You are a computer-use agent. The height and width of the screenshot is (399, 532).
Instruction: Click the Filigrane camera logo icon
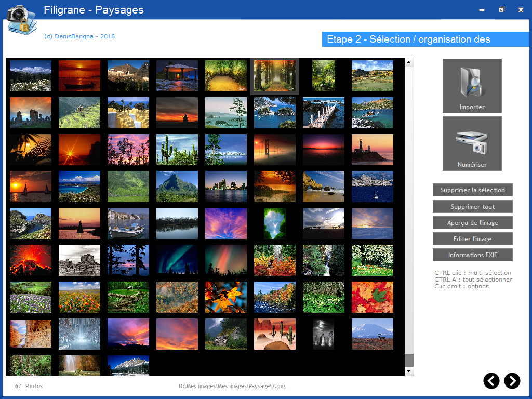pyautogui.click(x=21, y=20)
